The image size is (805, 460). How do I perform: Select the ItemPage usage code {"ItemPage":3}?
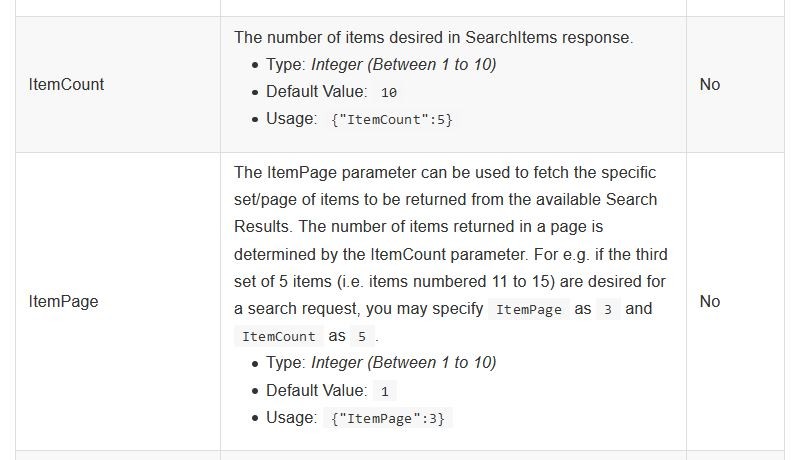coord(388,418)
